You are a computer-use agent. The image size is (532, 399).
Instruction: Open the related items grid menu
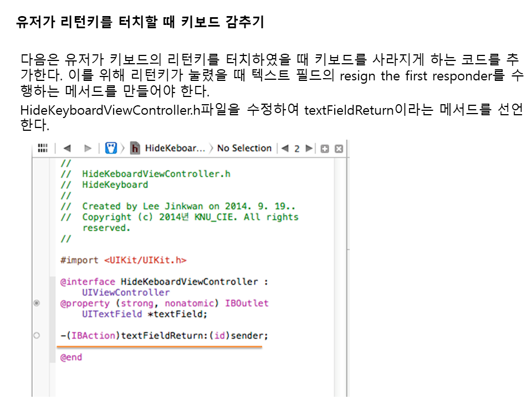(43, 149)
